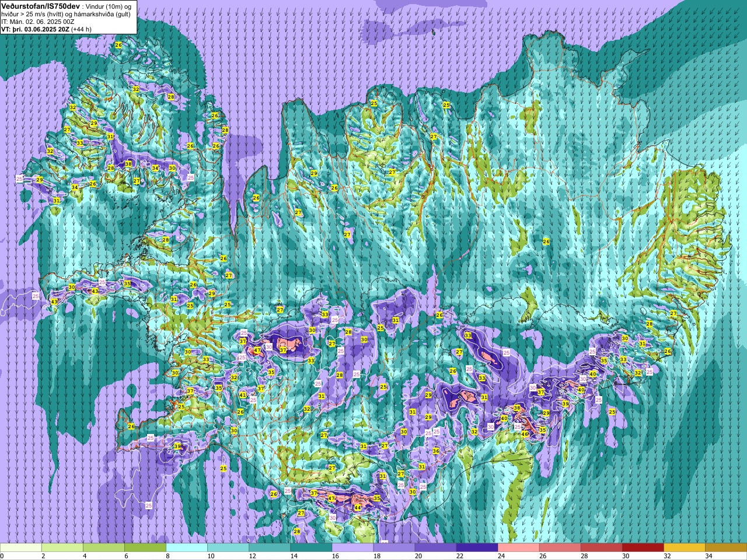Click the 24–26 m/s pink legend swatch
Image resolution: width=747 pixels, height=560 pixels.
coord(518,548)
